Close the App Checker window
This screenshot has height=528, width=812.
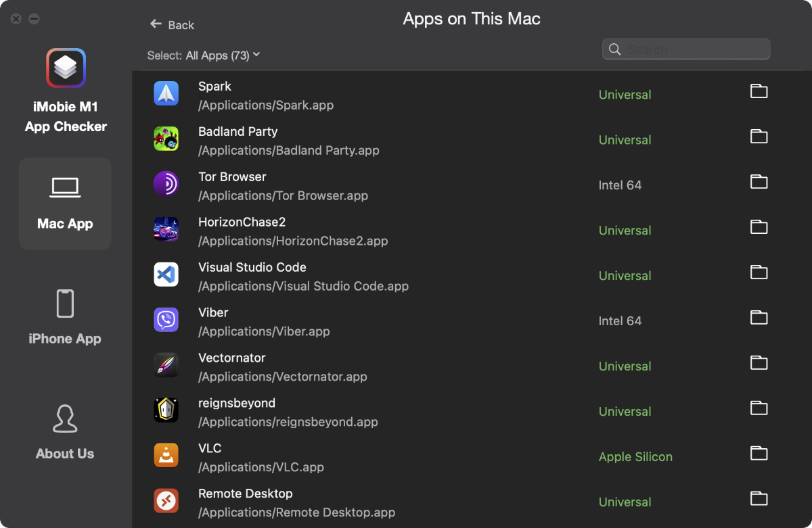pyautogui.click(x=16, y=19)
